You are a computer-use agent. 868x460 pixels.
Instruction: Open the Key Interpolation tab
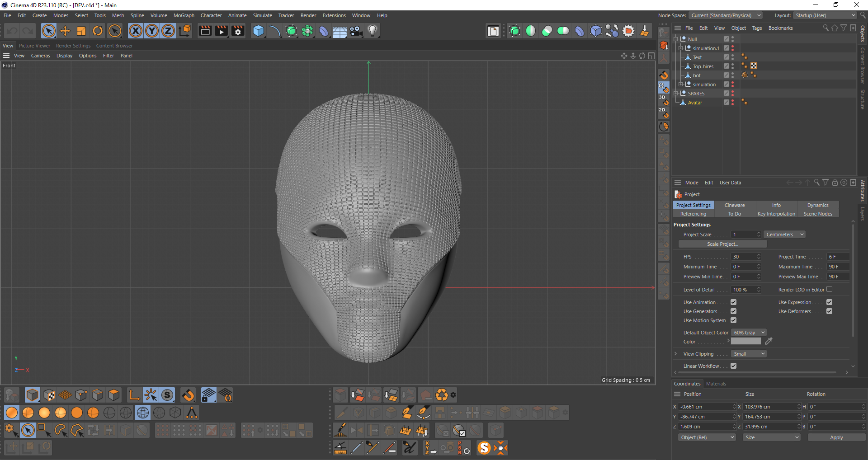tap(776, 214)
